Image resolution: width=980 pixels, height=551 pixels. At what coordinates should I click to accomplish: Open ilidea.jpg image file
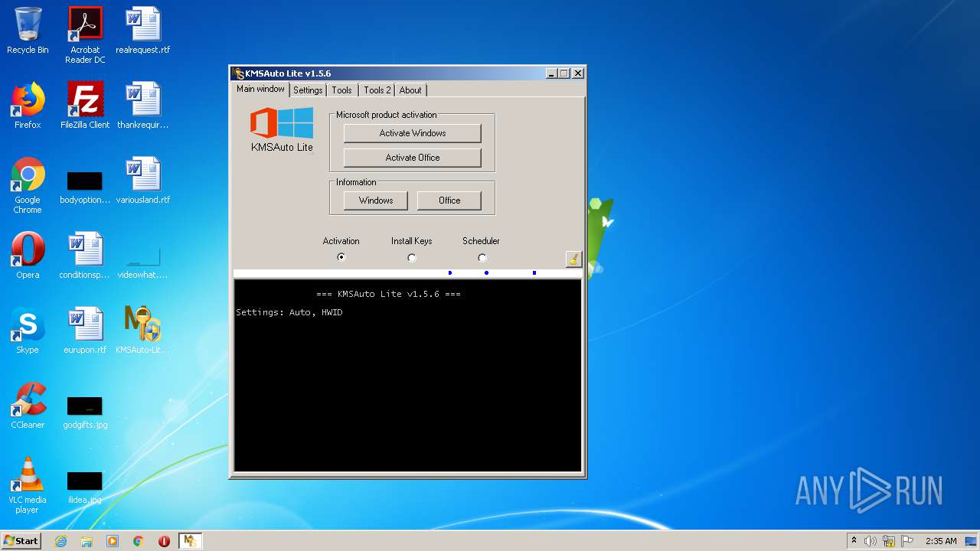tap(85, 487)
